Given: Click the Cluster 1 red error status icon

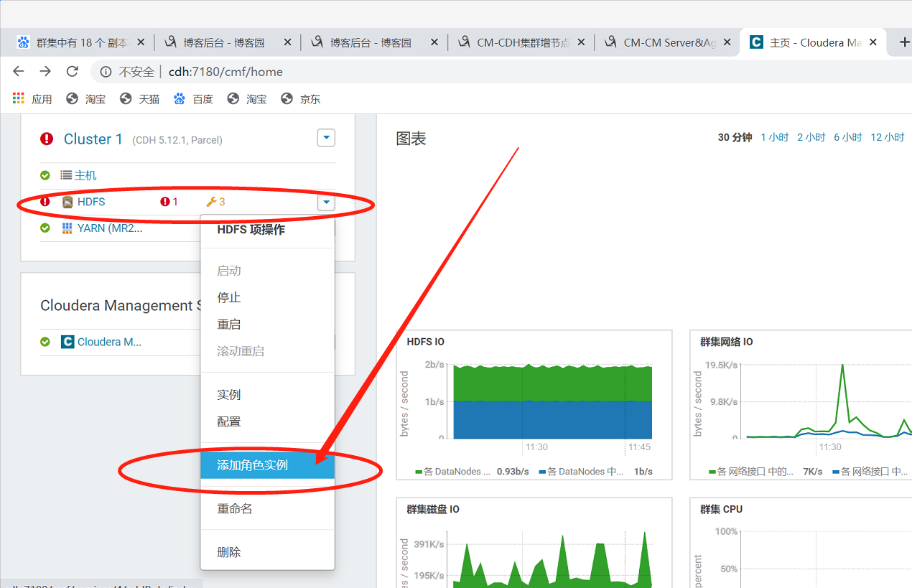Looking at the screenshot, I should pos(47,139).
